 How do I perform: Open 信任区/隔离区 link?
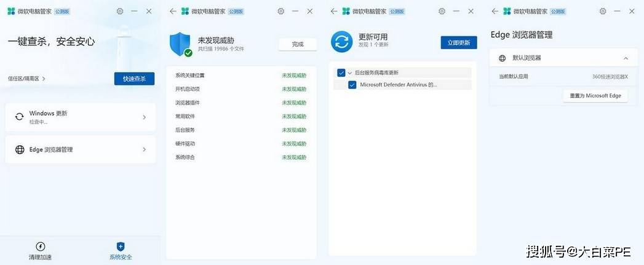26,78
